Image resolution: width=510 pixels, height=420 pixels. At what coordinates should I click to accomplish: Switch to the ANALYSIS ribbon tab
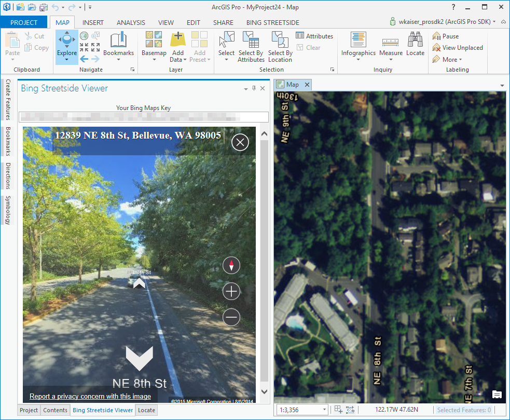click(x=131, y=22)
